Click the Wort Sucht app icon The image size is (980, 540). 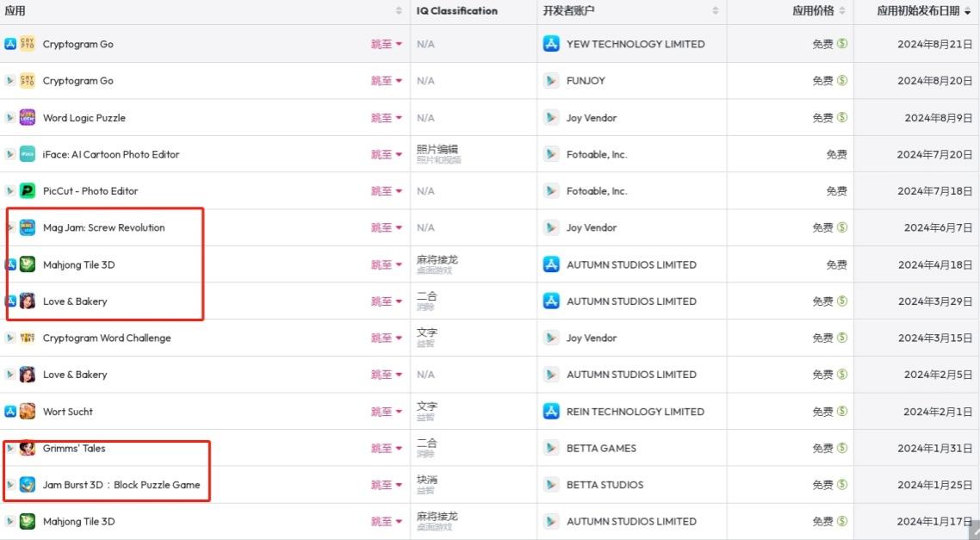tap(28, 412)
